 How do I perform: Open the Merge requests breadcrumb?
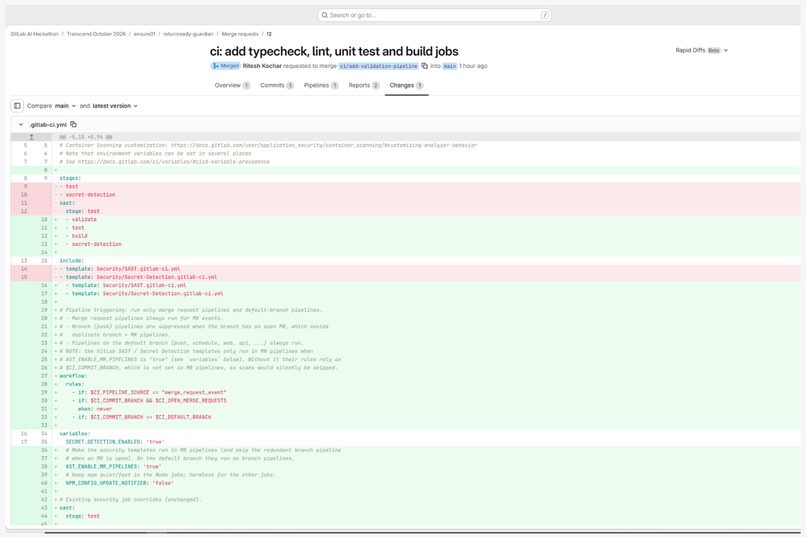click(240, 34)
